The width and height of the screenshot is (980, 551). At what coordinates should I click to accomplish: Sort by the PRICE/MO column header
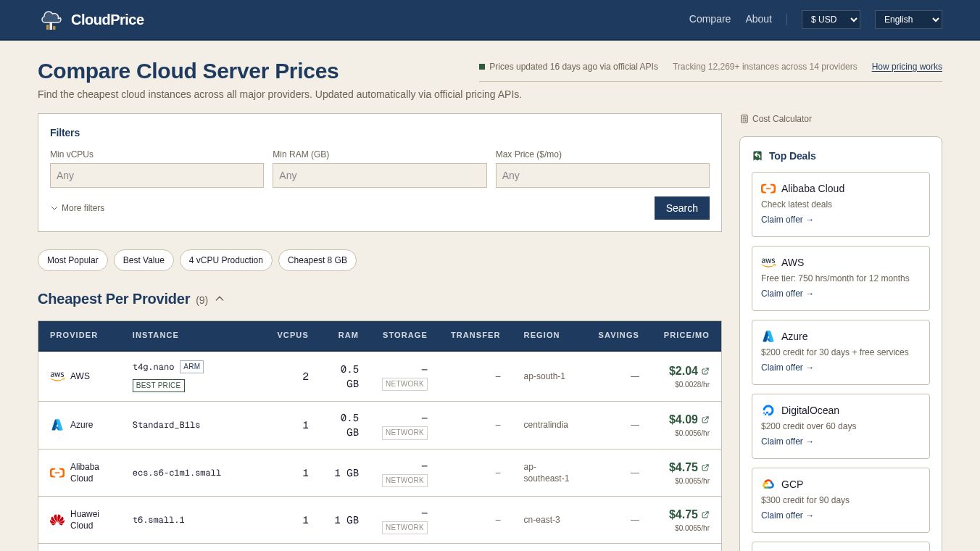pyautogui.click(x=686, y=335)
